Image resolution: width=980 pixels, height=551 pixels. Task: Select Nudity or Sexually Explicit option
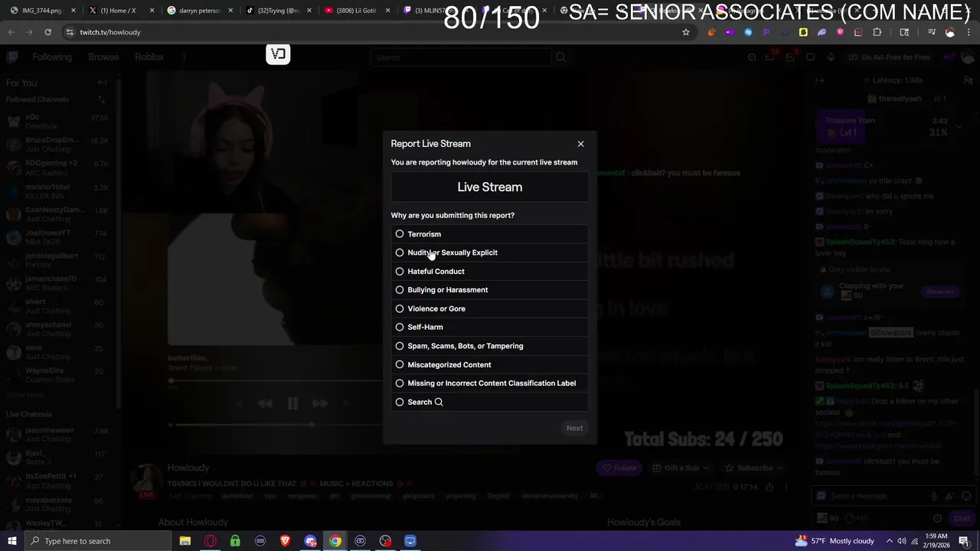[489, 253]
